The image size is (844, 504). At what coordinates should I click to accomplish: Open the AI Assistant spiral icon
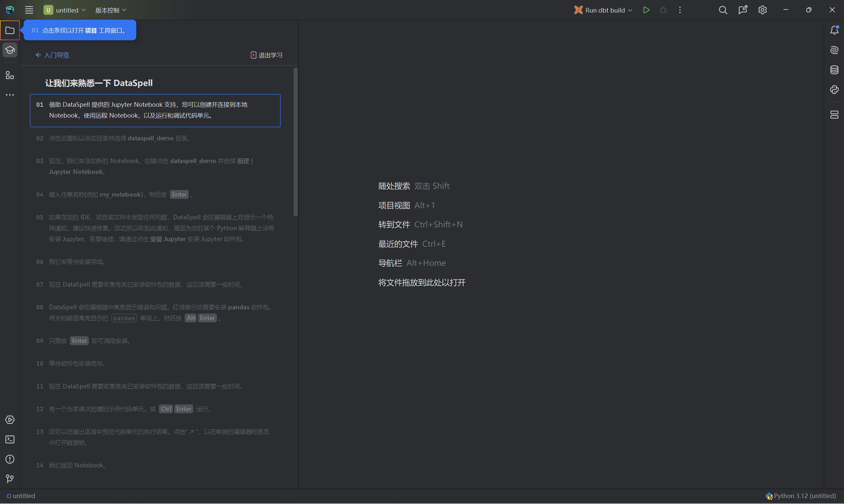pos(834,50)
